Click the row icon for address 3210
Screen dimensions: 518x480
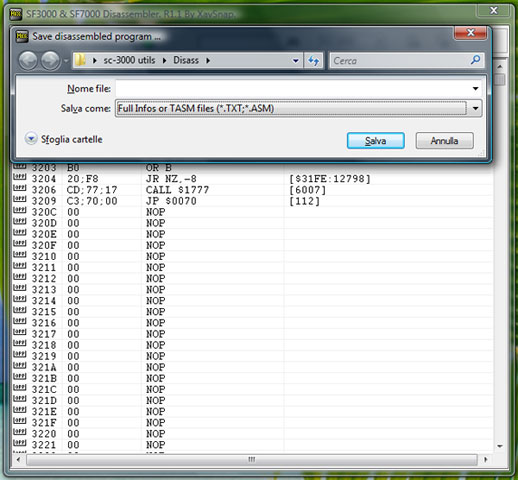point(20,256)
